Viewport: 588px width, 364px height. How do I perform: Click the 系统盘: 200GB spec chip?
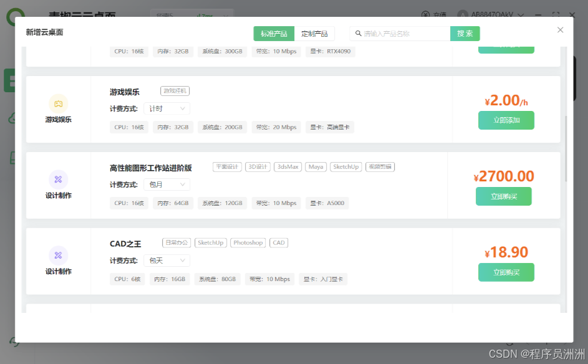click(x=223, y=127)
